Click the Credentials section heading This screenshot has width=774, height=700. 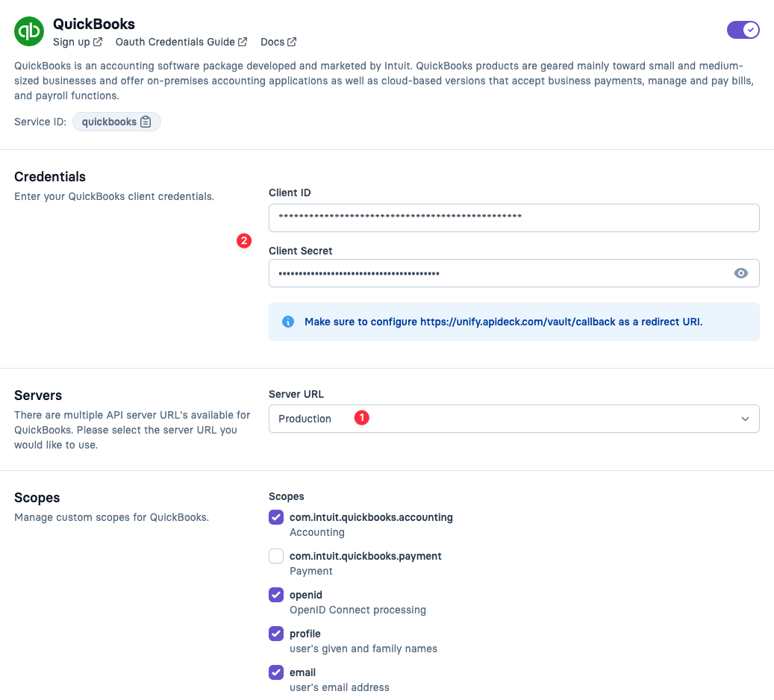click(x=50, y=177)
